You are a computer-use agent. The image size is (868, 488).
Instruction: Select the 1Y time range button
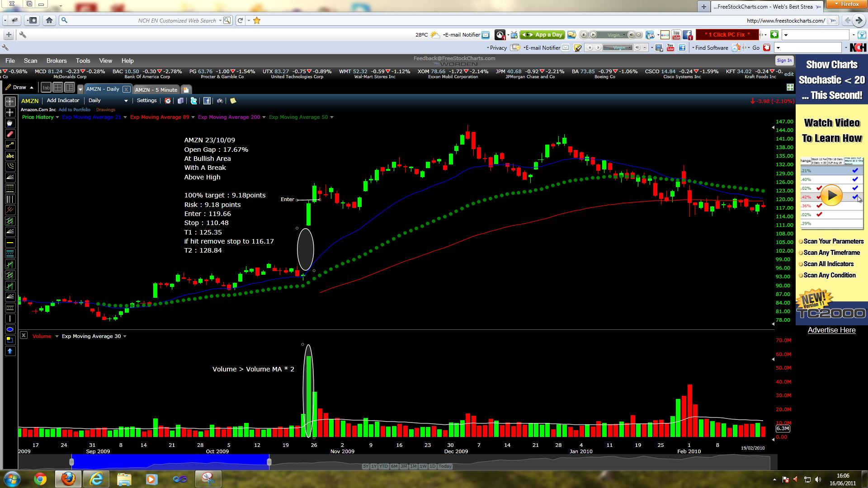point(374,466)
